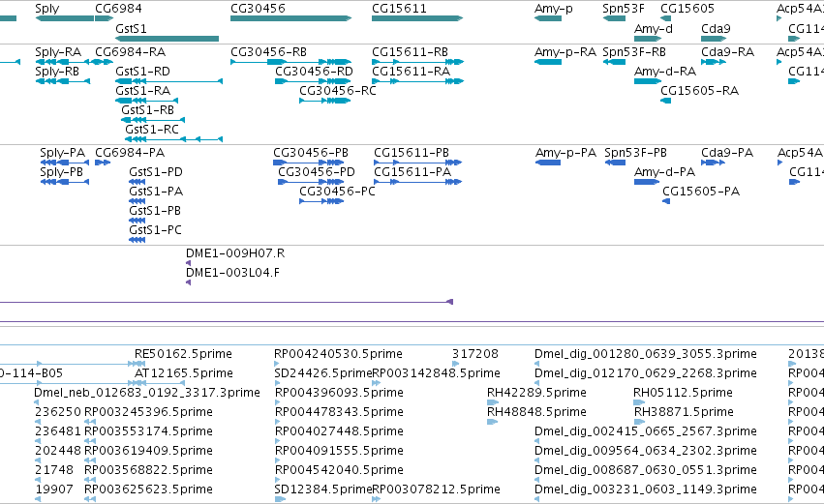Select the GstS1-PC protein label
Image resolution: width=824 pixels, height=504 pixels.
point(156,230)
